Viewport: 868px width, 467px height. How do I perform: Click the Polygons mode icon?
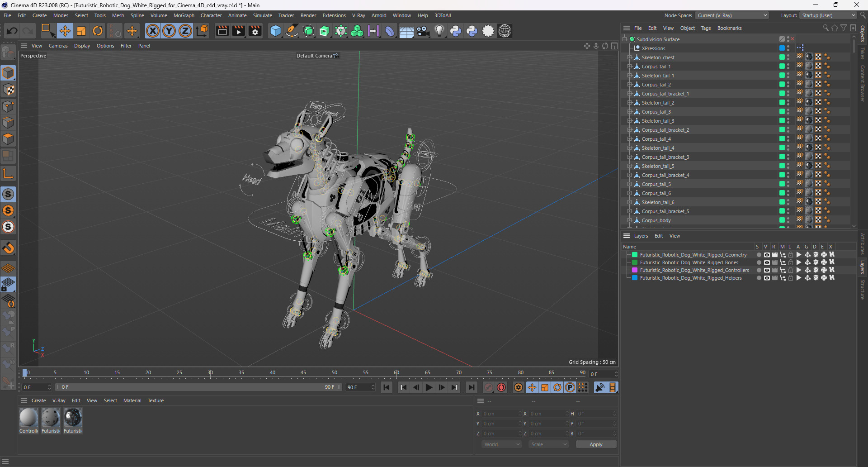pyautogui.click(x=8, y=139)
